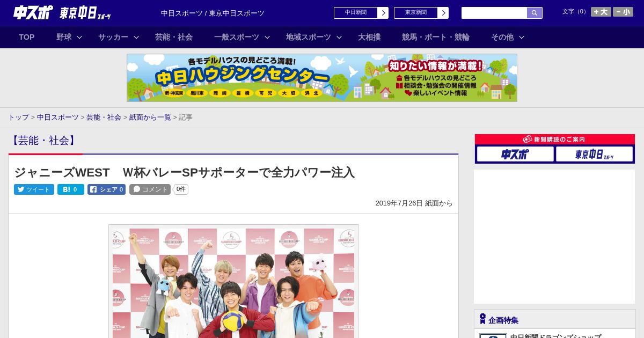This screenshot has height=338, width=644.
Task: Expand the 野球 dropdown arrow
Action: [79, 37]
